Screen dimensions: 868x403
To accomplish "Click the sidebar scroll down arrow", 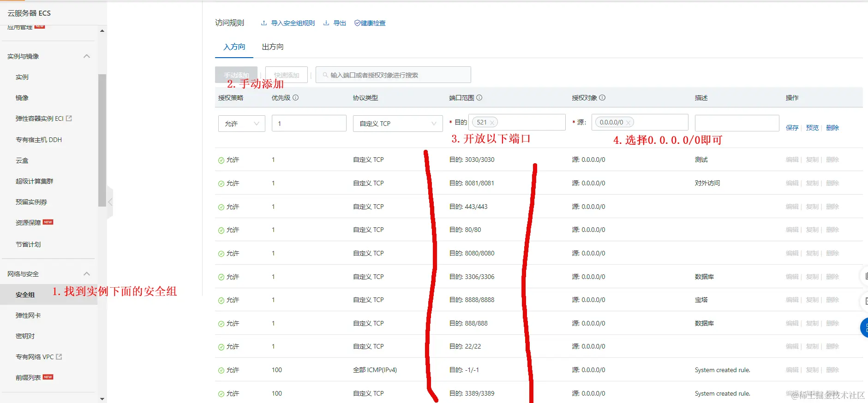I will point(102,399).
